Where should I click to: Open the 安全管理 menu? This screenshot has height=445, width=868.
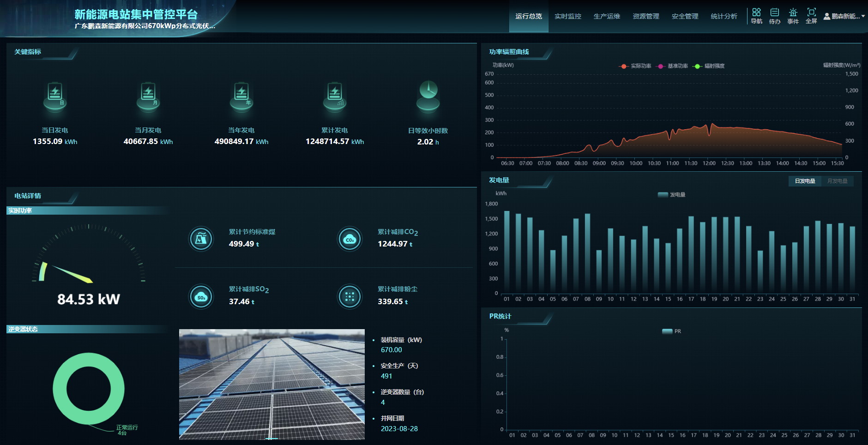click(x=685, y=16)
